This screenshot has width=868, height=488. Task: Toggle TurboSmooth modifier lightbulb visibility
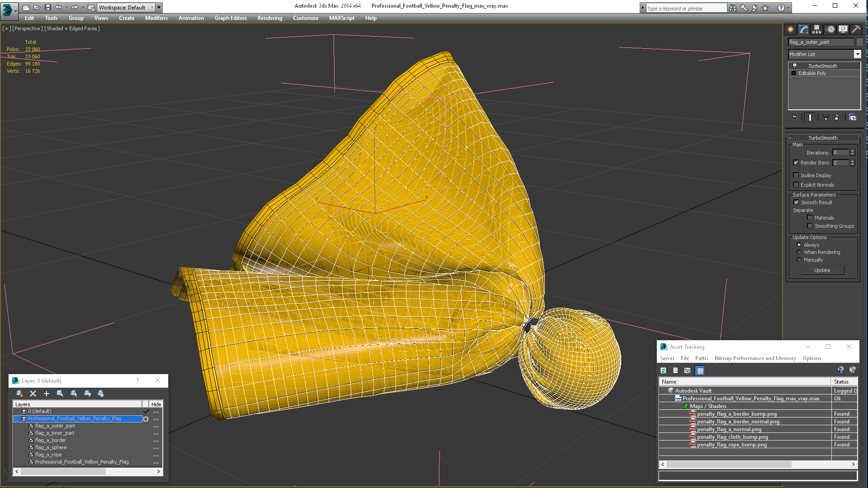point(795,66)
